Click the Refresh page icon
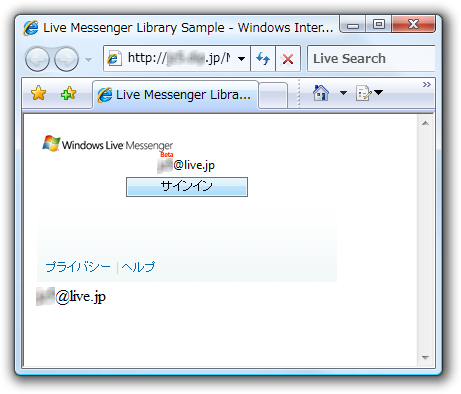Screen dimensions: 461x394 (x=263, y=59)
